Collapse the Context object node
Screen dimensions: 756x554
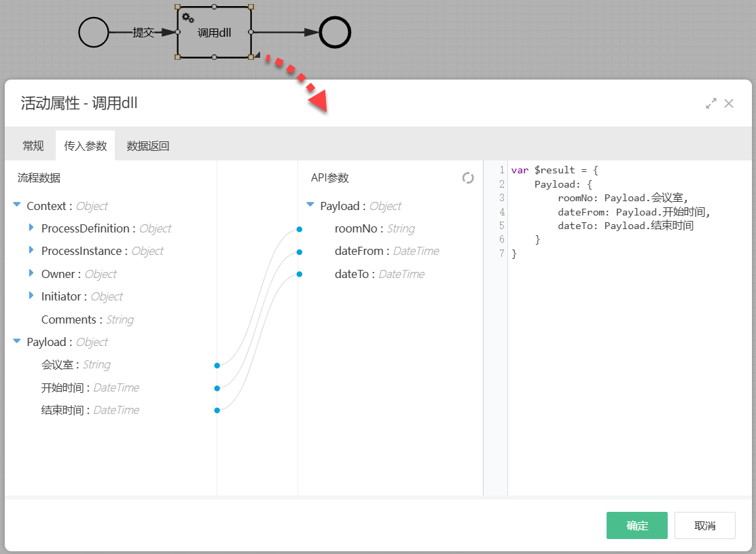(17, 206)
